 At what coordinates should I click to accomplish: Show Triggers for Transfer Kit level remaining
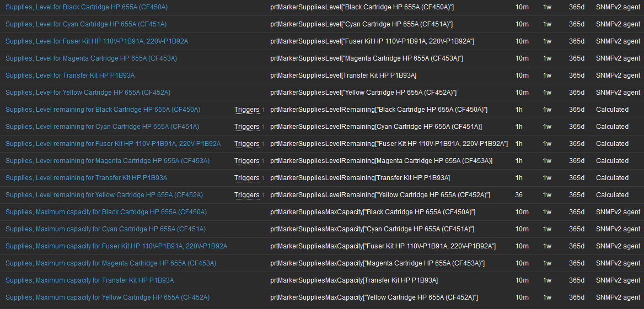[247, 178]
